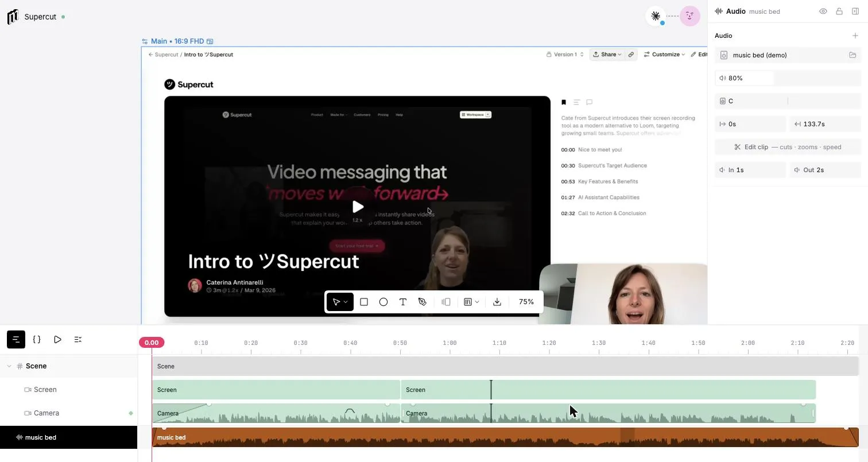Add a new Audio property with plus
Viewport: 868px width, 462px height.
(855, 36)
